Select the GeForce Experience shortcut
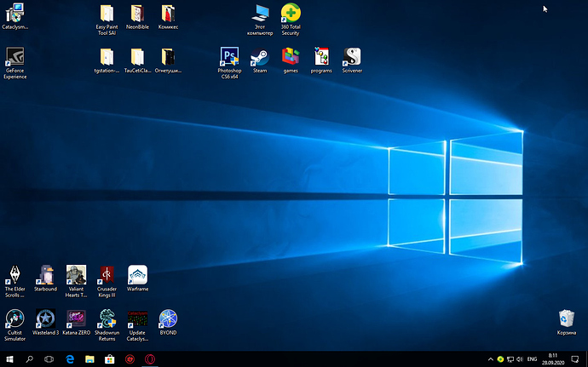The height and width of the screenshot is (367, 588). coord(15,63)
